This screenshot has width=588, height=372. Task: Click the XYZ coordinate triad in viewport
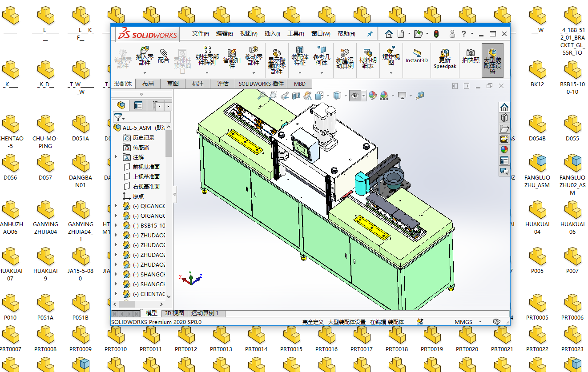[190, 278]
